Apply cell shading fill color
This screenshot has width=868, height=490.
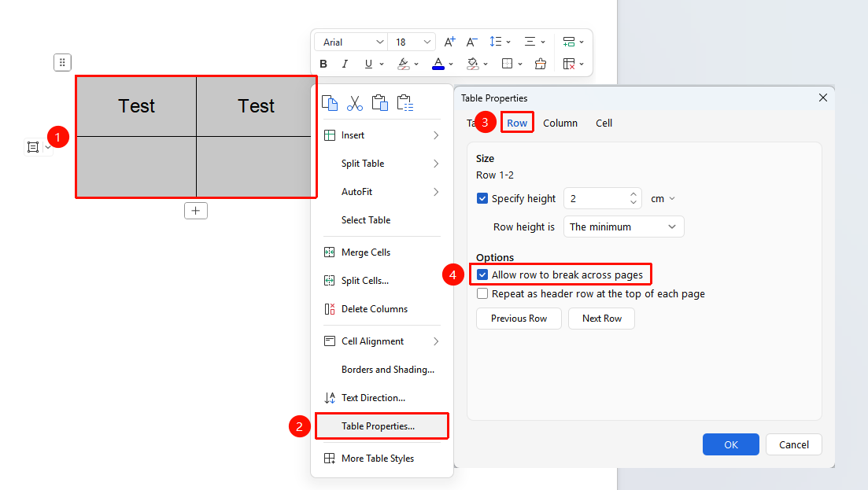click(473, 64)
